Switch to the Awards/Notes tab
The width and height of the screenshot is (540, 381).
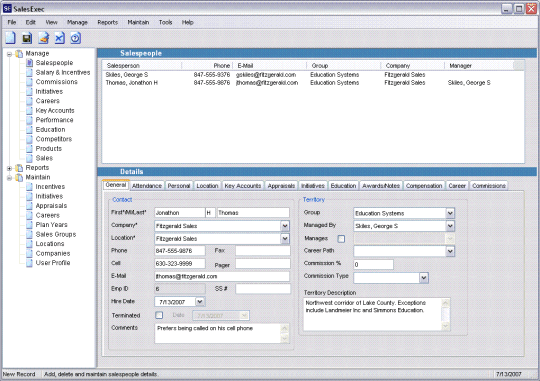coord(381,186)
